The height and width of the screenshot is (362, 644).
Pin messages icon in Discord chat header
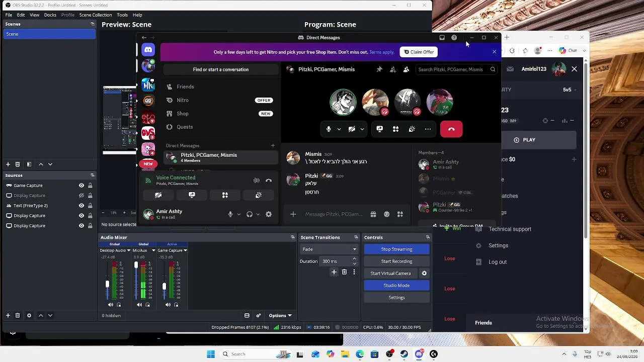(379, 69)
